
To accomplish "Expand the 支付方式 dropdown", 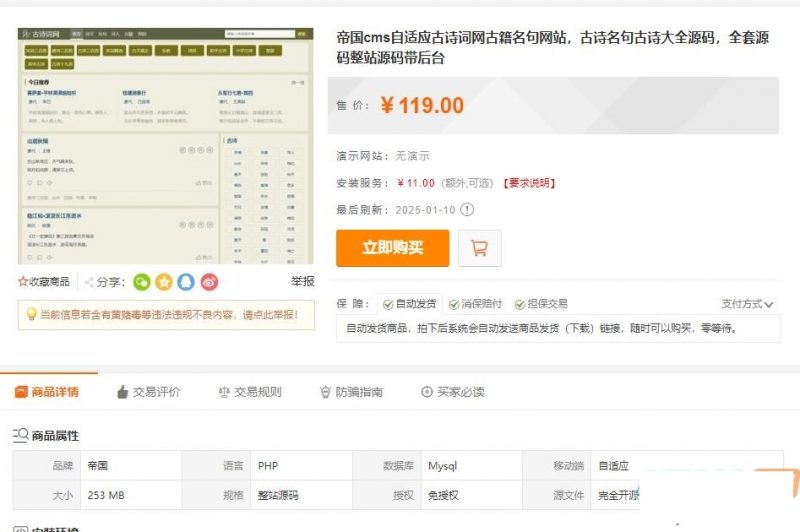I will coord(747,304).
